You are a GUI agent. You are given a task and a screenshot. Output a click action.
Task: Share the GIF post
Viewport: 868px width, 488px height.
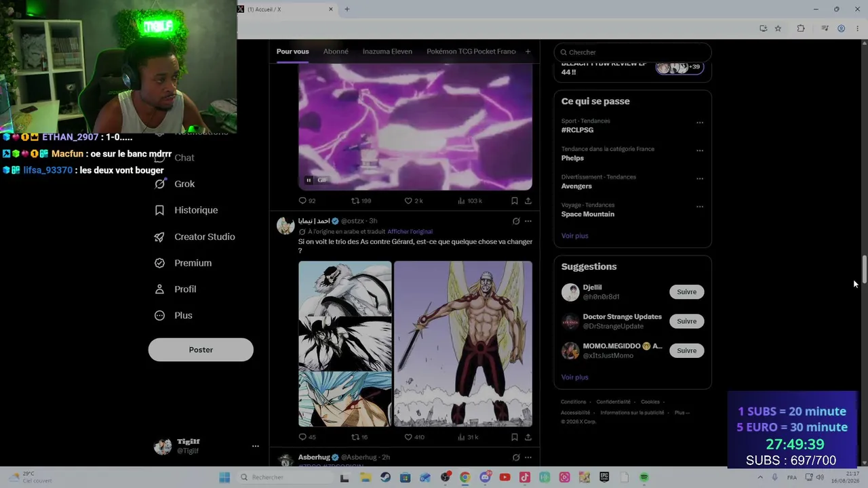pyautogui.click(x=528, y=201)
